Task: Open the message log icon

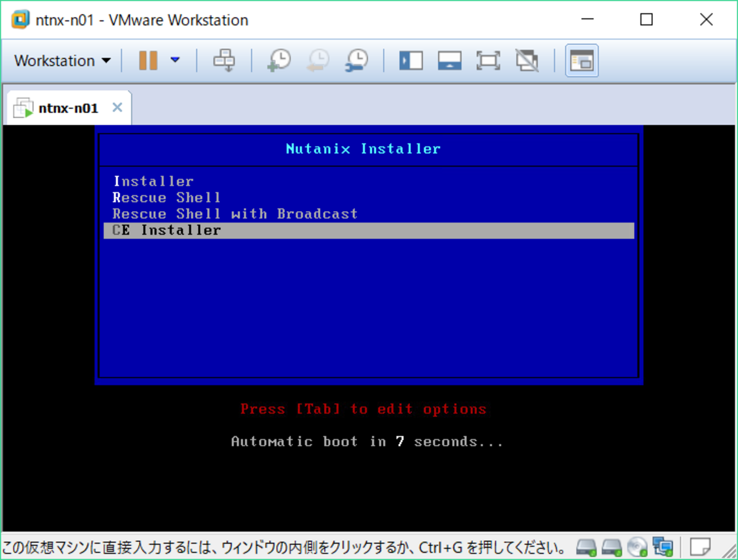Action: [x=701, y=548]
